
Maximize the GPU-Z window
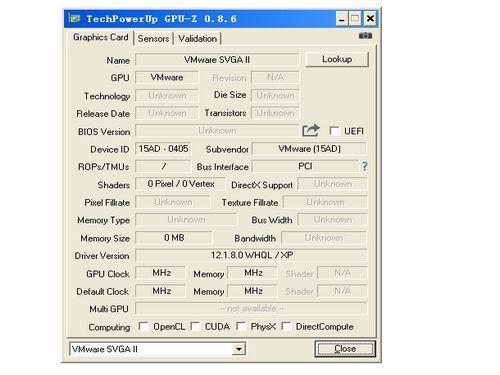tap(355, 19)
